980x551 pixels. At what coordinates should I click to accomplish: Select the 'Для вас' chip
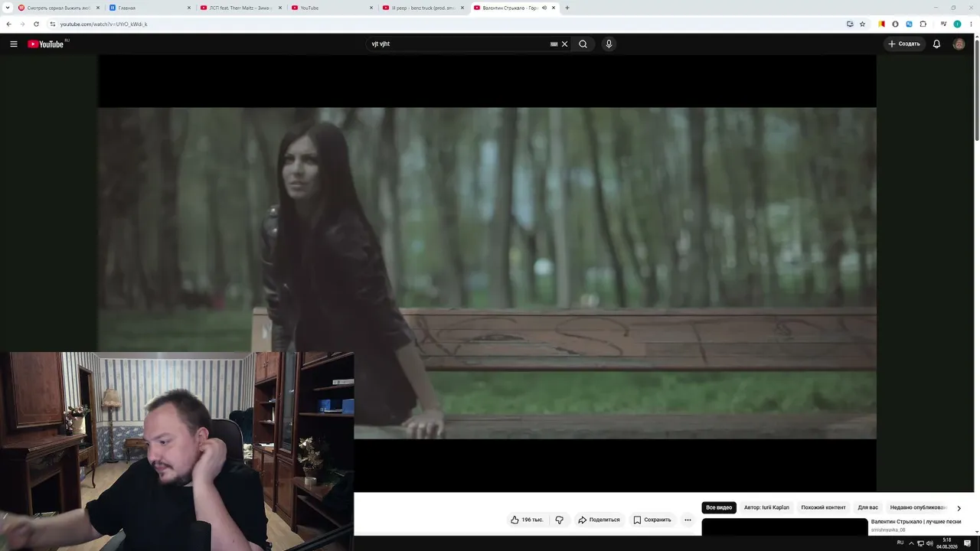point(867,507)
